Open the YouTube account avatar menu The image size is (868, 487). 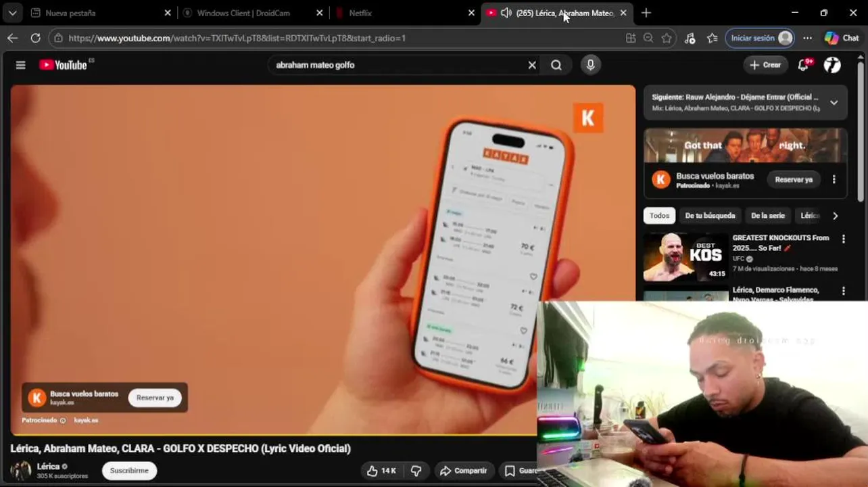coord(832,65)
